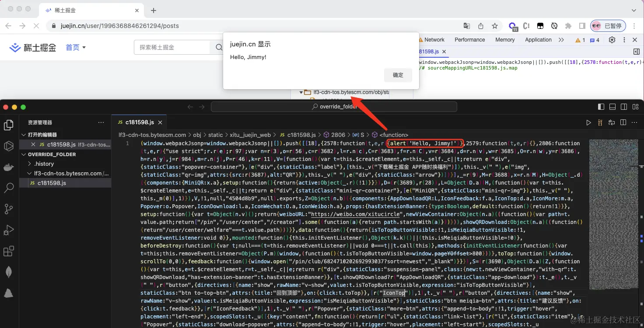This screenshot has height=328, width=644.
Task: Switch to Network tab in DevTools
Action: click(434, 39)
